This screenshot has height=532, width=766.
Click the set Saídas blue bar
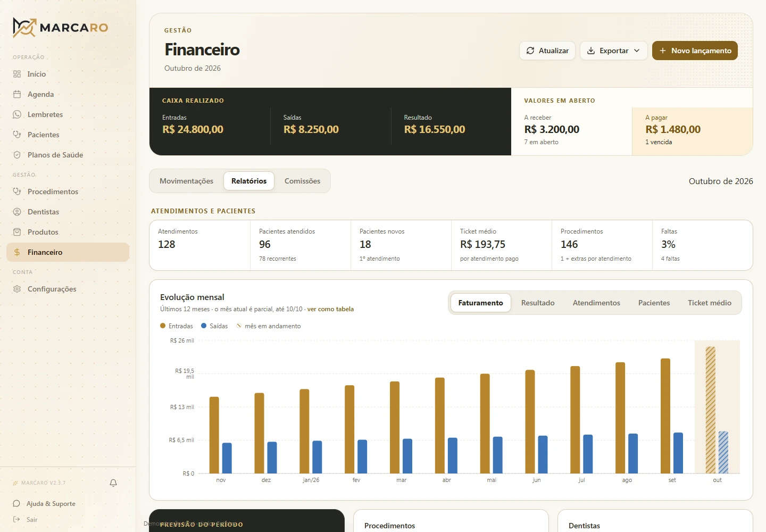click(x=678, y=453)
